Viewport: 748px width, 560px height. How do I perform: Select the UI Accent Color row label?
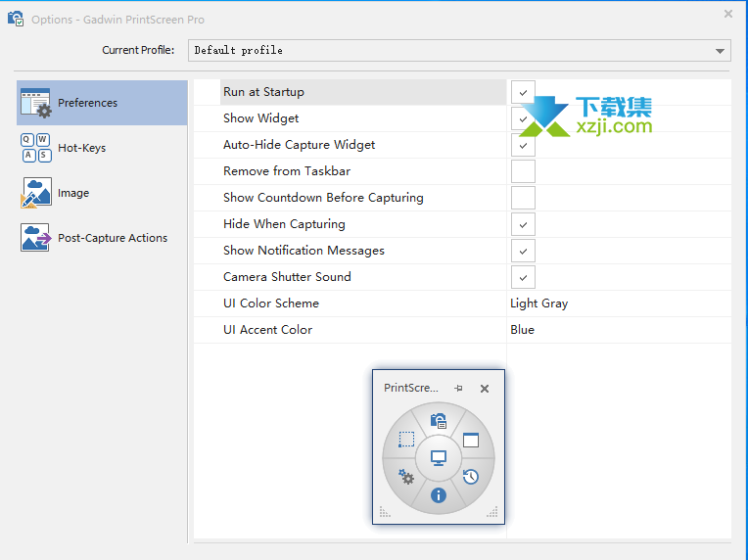coord(267,330)
